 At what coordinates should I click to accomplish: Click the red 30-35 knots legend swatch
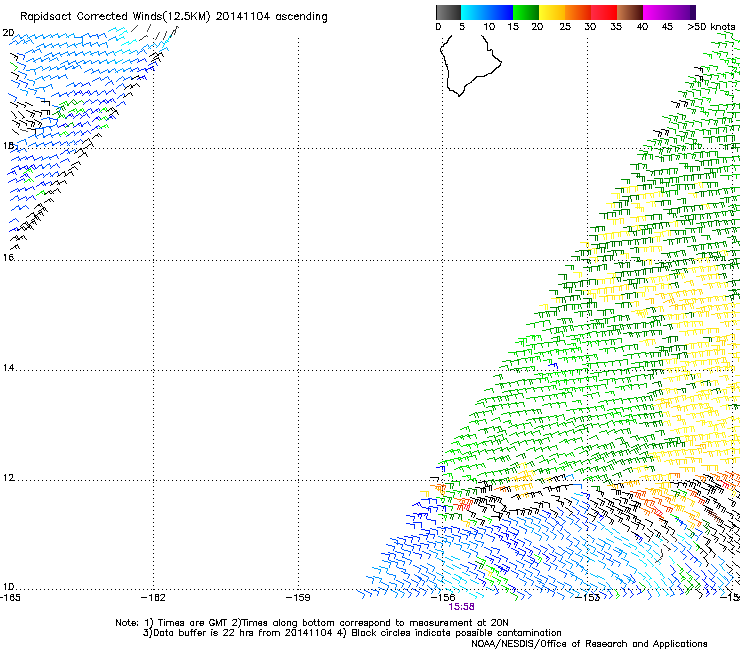604,12
